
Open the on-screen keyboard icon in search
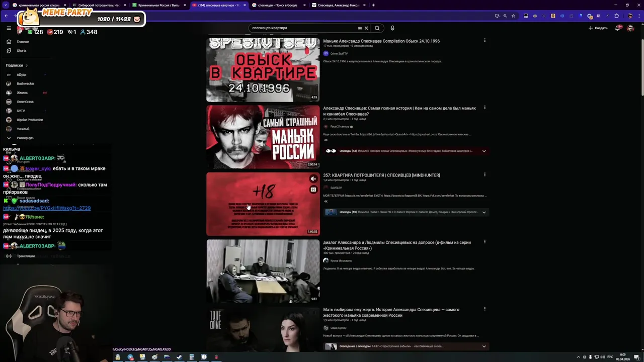360,28
